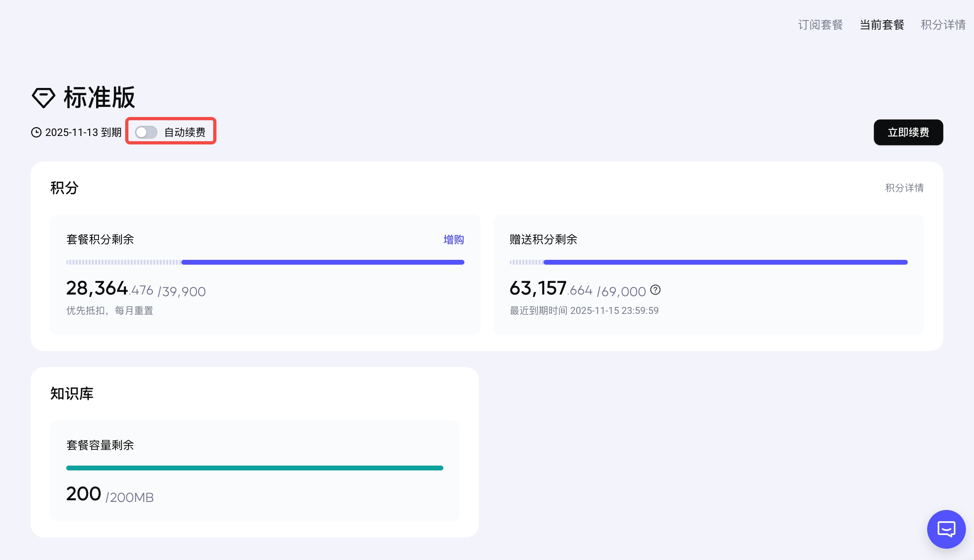Open 积分详情 link in the 积分 card

coord(904,188)
